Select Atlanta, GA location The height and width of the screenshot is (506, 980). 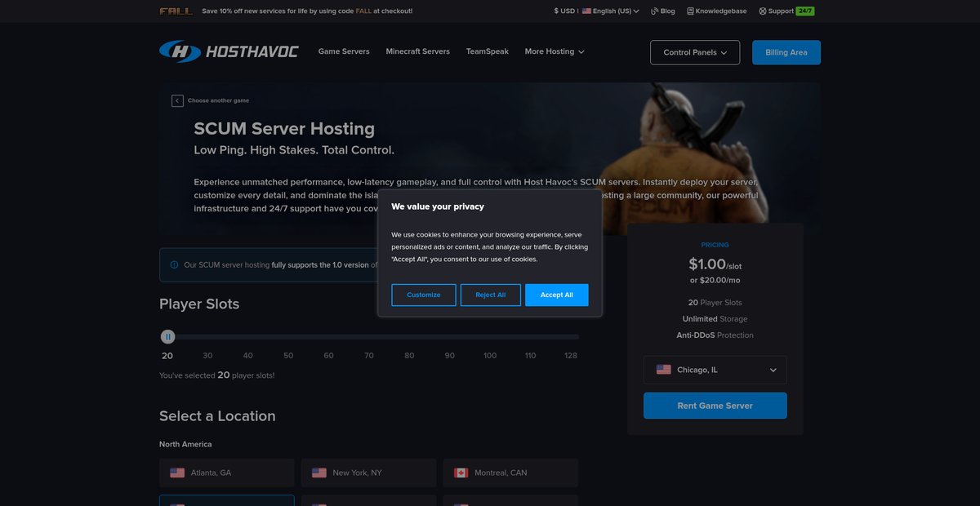click(x=227, y=473)
